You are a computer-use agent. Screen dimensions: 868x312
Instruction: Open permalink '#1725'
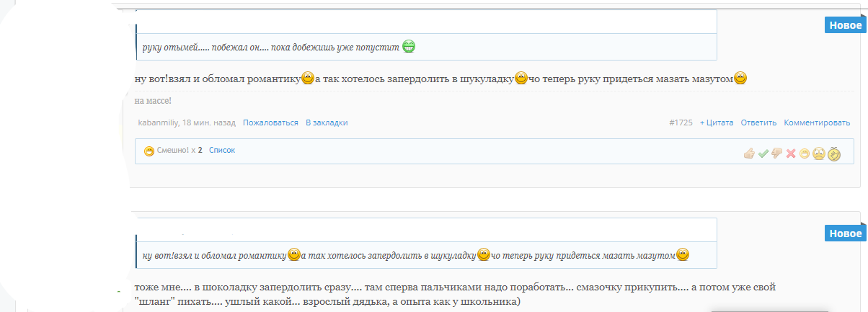681,122
